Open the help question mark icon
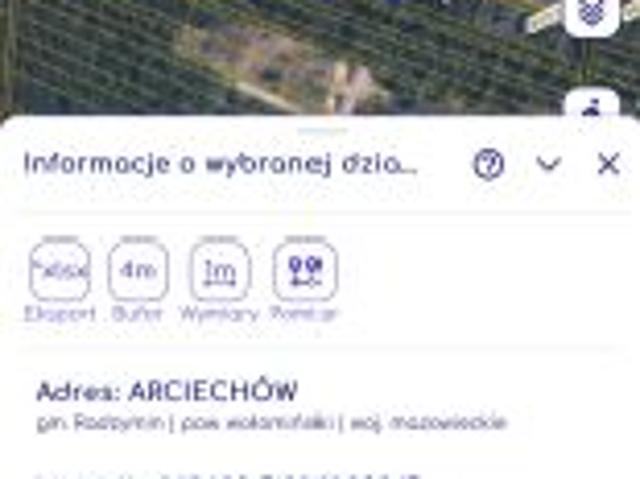The height and width of the screenshot is (479, 640). click(489, 164)
